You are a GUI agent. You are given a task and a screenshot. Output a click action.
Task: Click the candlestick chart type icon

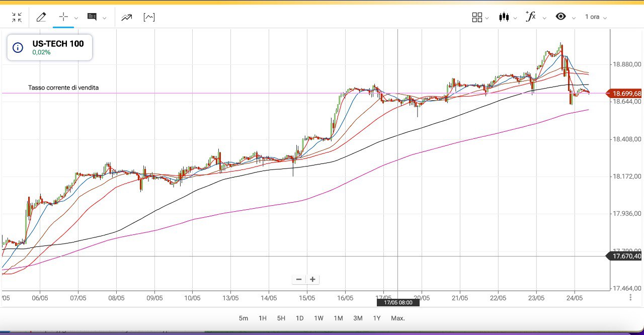click(504, 18)
